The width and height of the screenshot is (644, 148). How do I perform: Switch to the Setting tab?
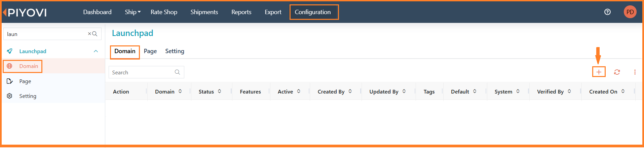175,51
